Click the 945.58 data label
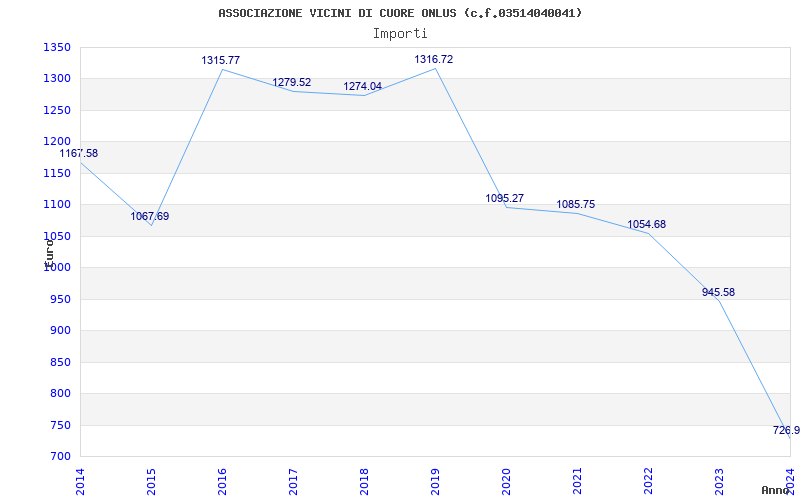 click(718, 292)
